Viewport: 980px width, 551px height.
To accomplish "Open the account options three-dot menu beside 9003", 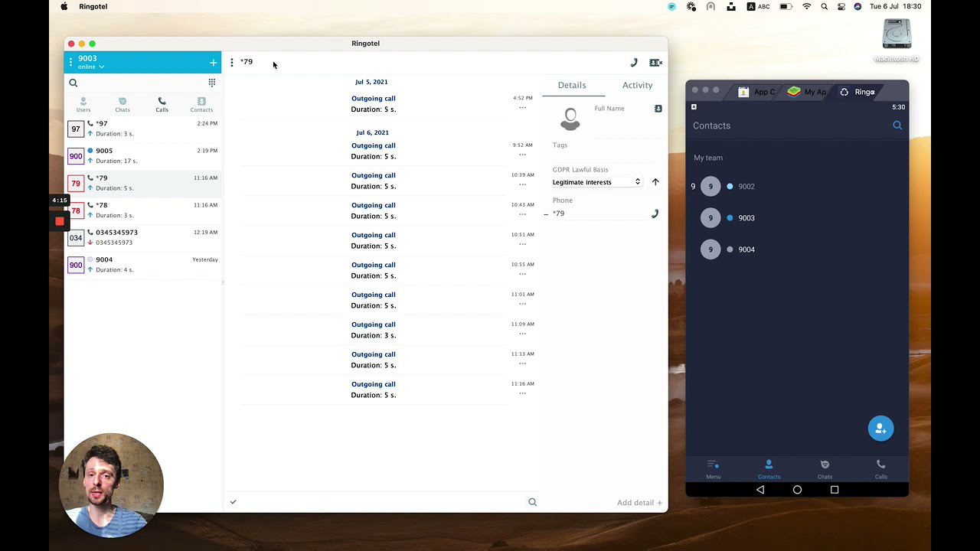I will point(70,62).
